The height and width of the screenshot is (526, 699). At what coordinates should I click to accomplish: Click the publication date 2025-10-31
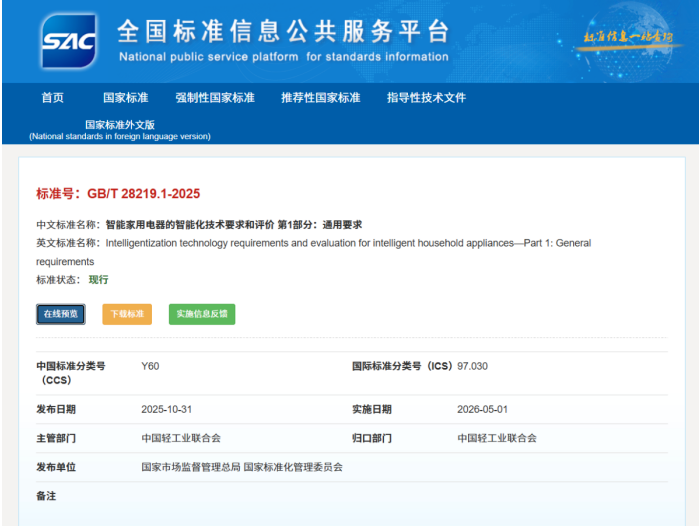coord(166,409)
